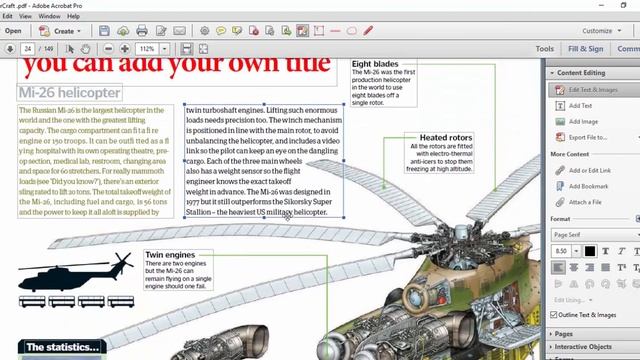640x360 pixels.
Task: Select the highlight text comment tool
Action: pos(237,31)
